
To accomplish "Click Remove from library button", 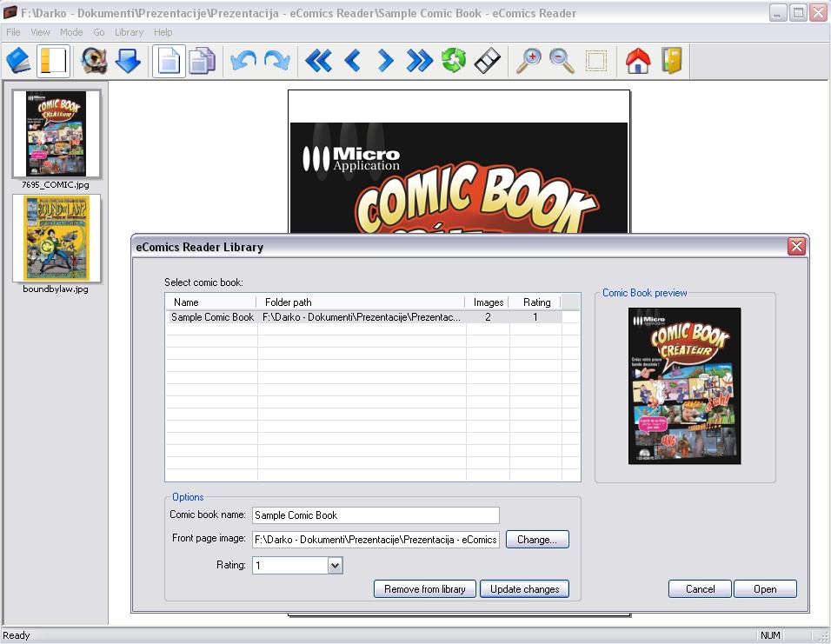I will point(424,589).
